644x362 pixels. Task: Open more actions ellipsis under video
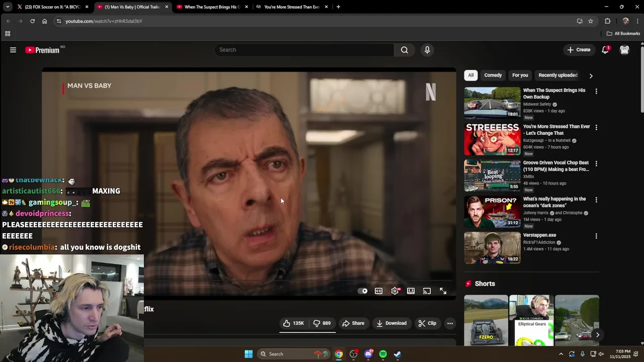450,323
